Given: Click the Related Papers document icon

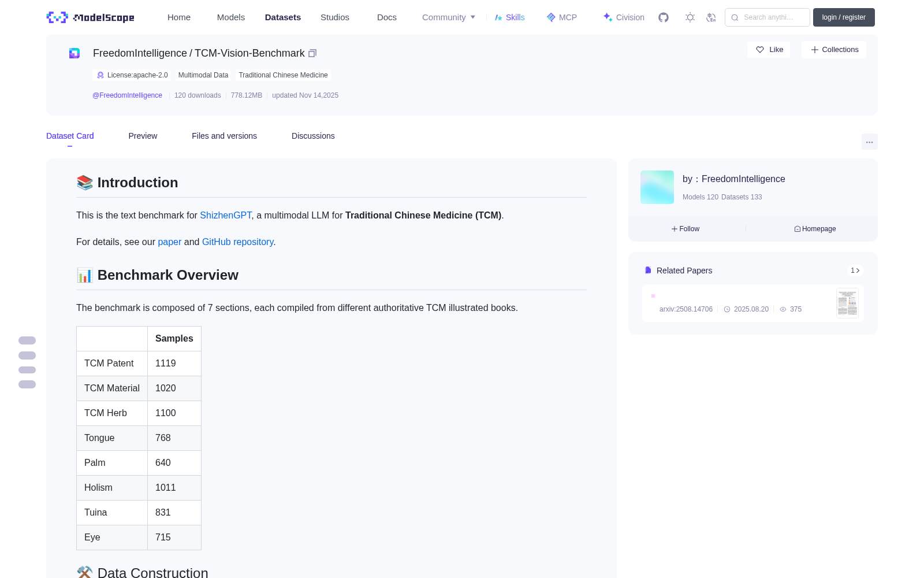Looking at the screenshot, I should (x=648, y=270).
